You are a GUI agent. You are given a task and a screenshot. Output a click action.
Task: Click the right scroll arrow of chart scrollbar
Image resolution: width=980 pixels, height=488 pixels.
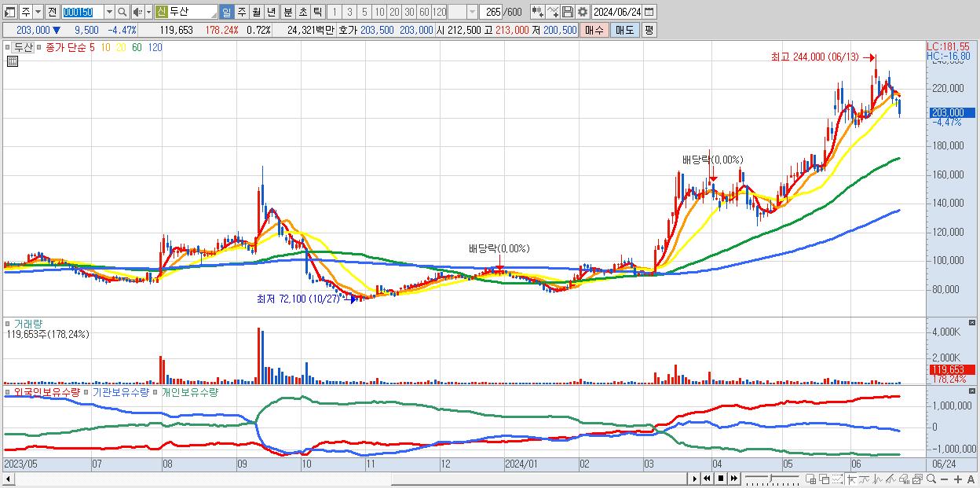tap(694, 479)
